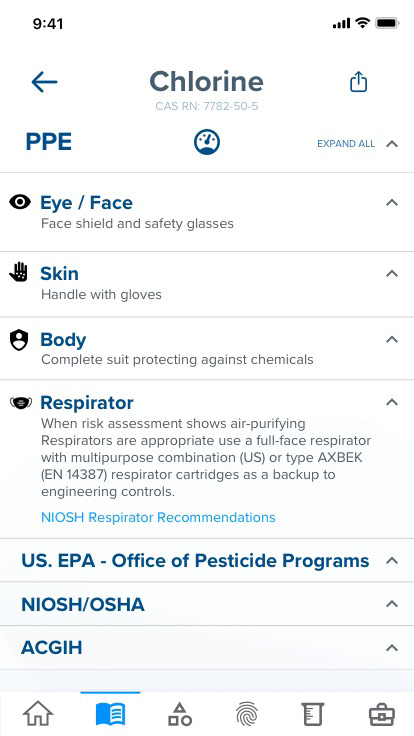Toggle US. EPA - Office of Pesticide Programs section

click(x=207, y=560)
